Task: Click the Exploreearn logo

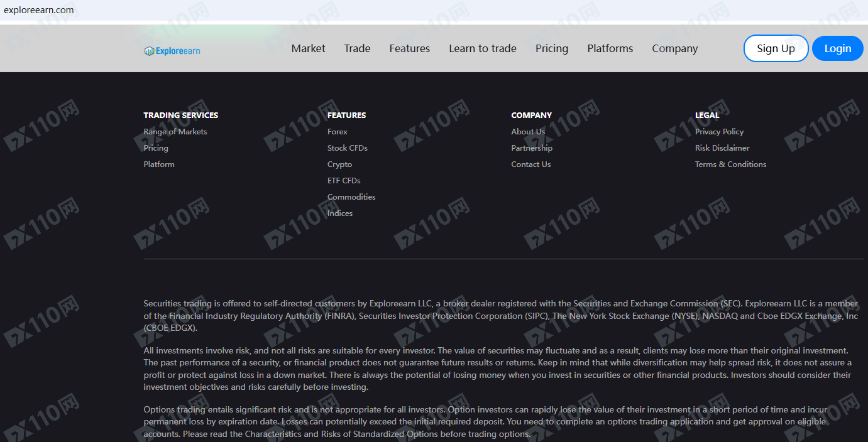Action: coord(172,51)
